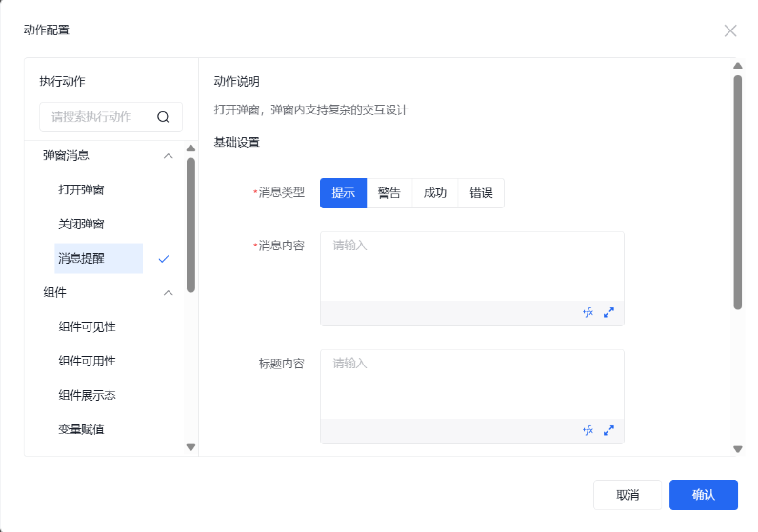The height and width of the screenshot is (532, 758).
Task: Click fx icon in 标题内容 field
Action: click(588, 430)
